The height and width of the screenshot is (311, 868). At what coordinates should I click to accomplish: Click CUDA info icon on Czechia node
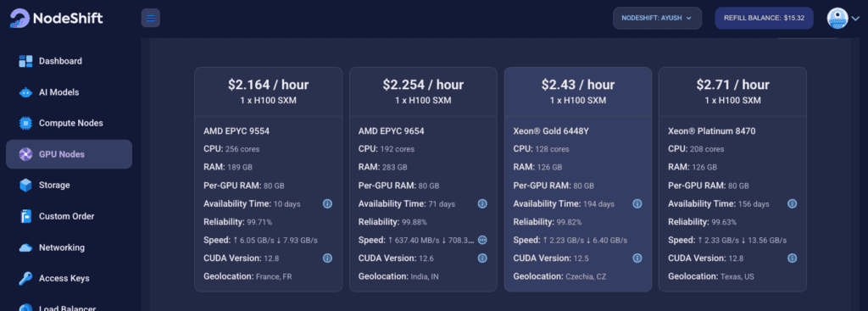pos(637,258)
